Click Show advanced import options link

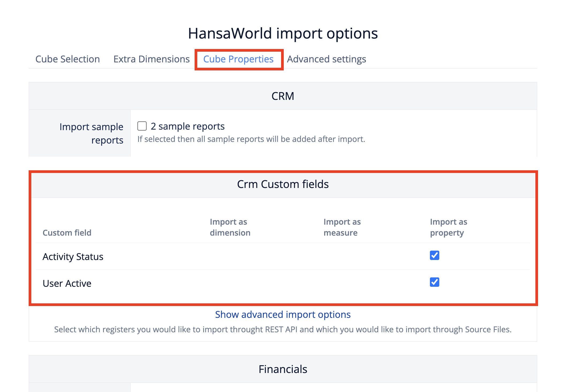click(283, 315)
